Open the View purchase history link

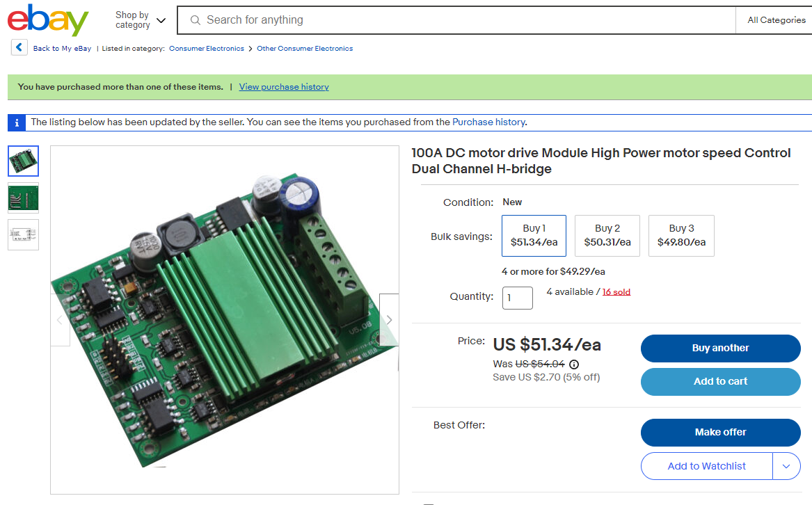pyautogui.click(x=284, y=87)
